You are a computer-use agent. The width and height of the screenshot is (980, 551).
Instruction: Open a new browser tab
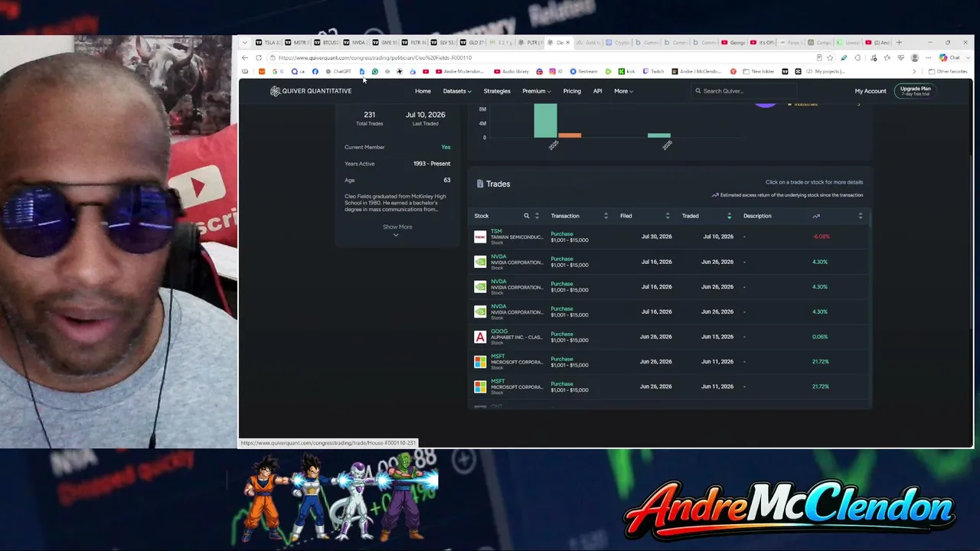899,43
